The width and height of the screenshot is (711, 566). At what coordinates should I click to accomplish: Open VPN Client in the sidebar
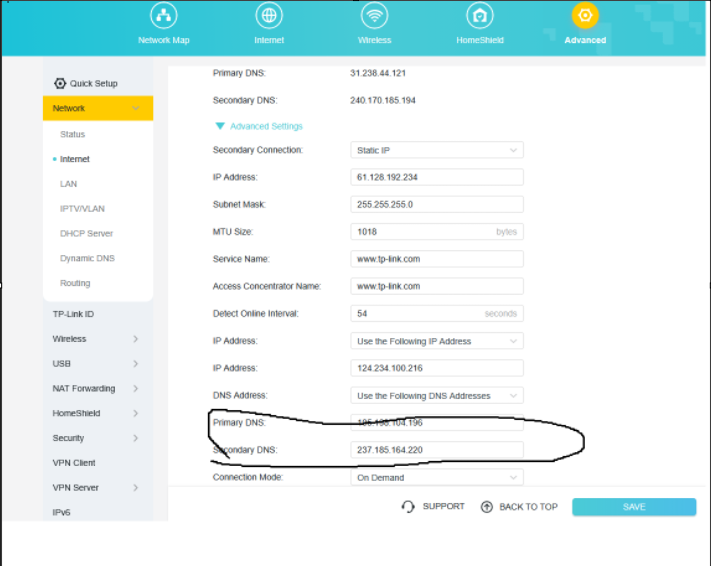point(74,463)
